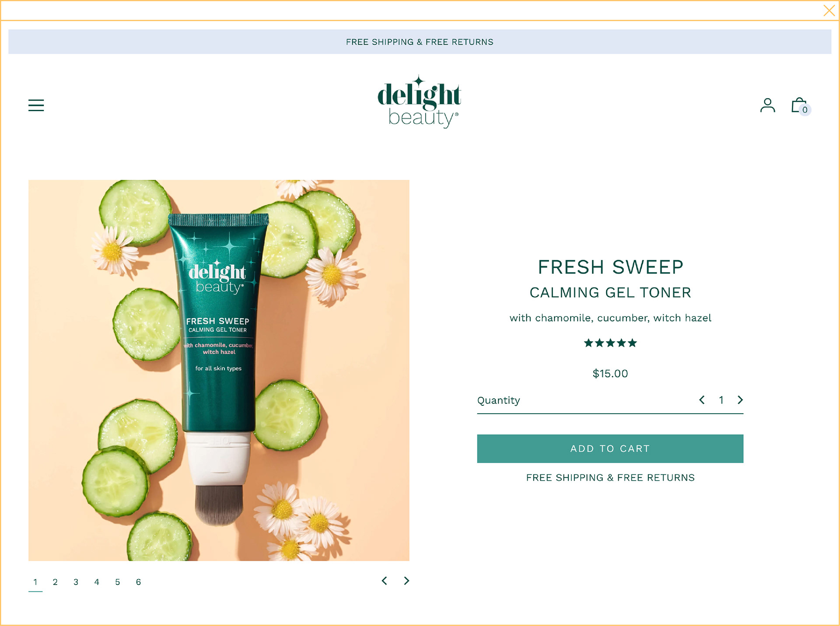
Task: Select image page 1
Action: 35,582
